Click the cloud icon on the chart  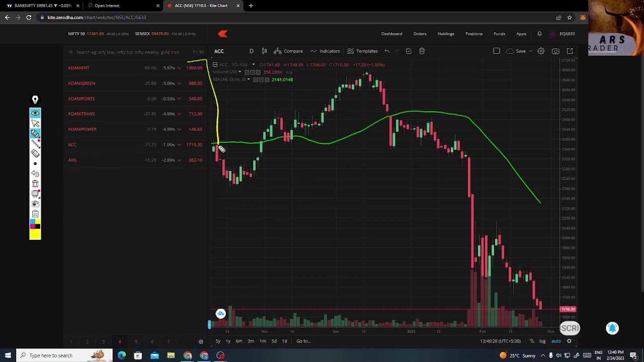(220, 314)
